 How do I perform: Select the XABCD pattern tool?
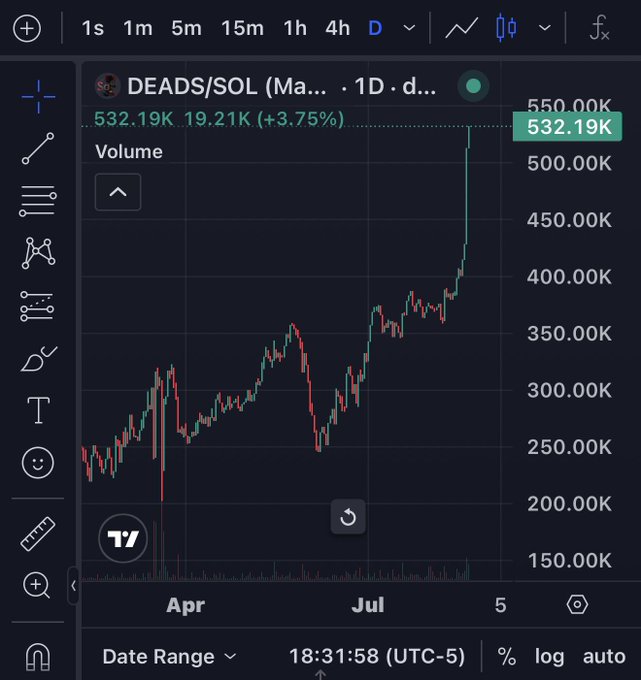pos(38,253)
